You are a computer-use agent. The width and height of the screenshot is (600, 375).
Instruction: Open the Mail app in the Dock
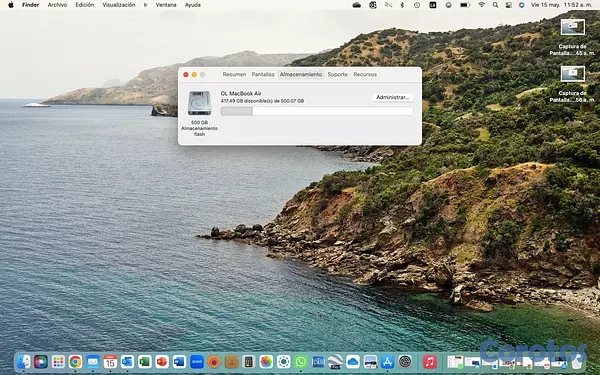(93, 361)
